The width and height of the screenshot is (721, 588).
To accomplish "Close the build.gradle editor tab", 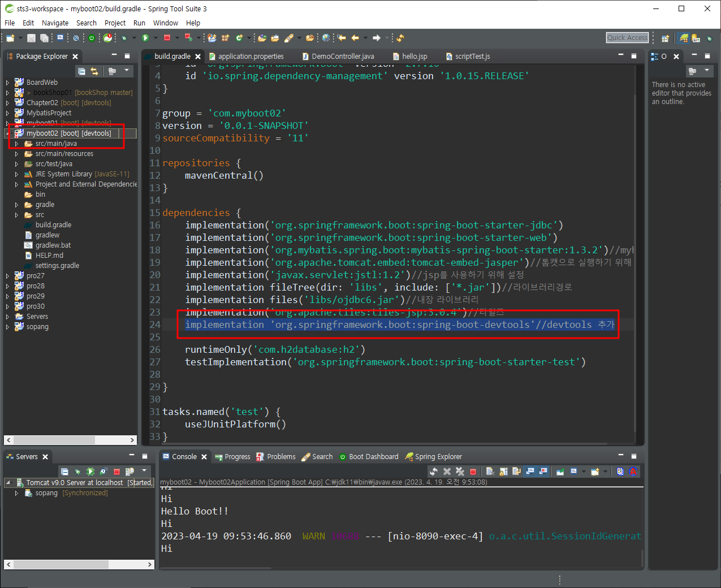I will click(x=198, y=57).
